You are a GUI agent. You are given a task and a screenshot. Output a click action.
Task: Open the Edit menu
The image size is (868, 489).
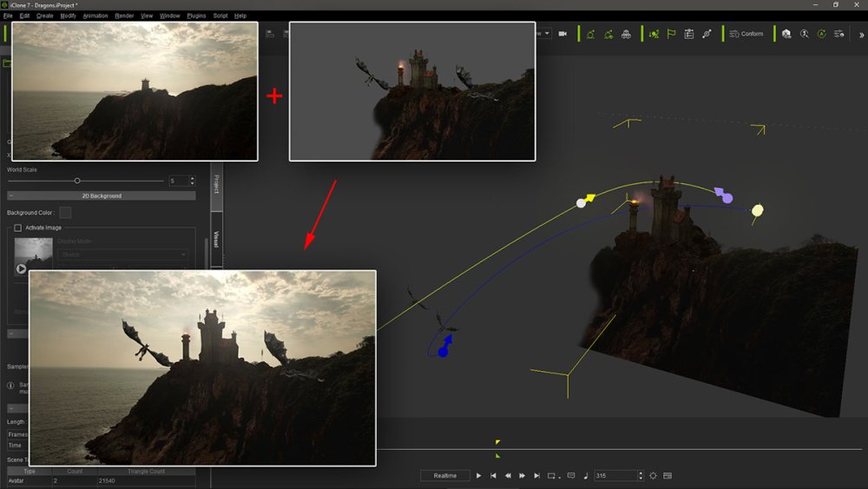coord(24,16)
